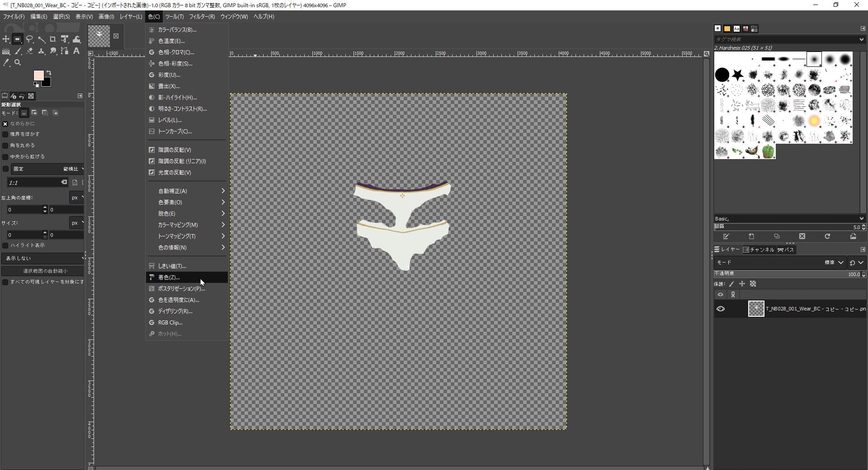
Task: Select the Move tool
Action: [x=6, y=39]
